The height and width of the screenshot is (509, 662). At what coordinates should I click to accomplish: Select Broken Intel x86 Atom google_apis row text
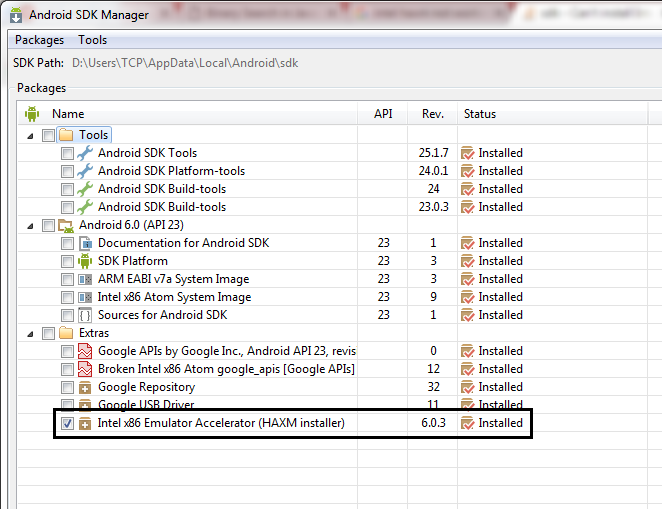(x=226, y=369)
